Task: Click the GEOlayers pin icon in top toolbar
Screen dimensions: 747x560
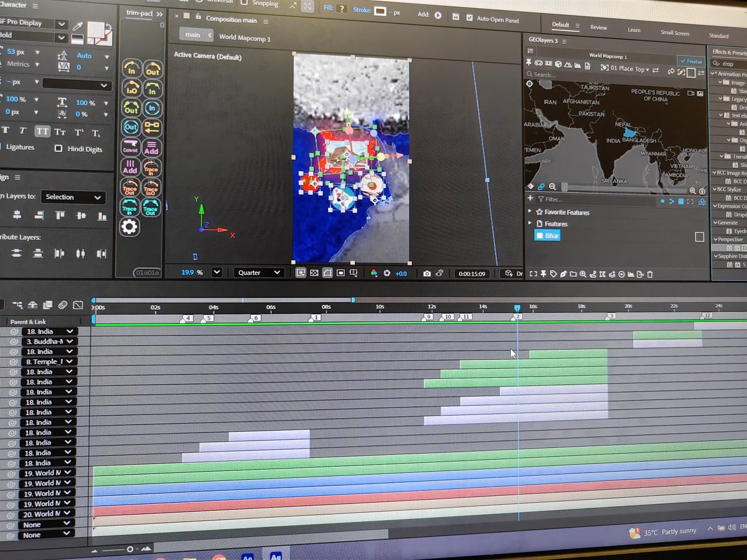Action: click(530, 63)
